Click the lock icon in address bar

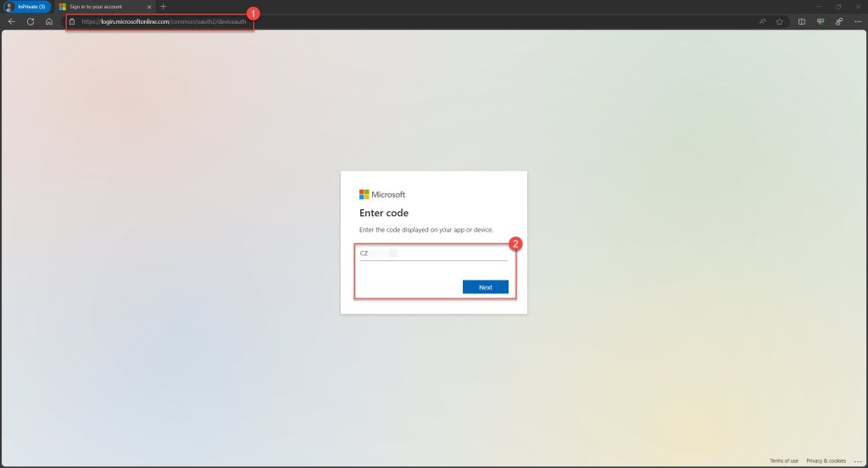coord(73,21)
